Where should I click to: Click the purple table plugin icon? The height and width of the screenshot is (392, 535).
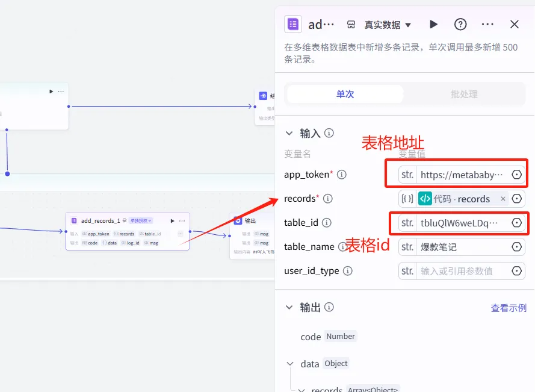tap(293, 24)
